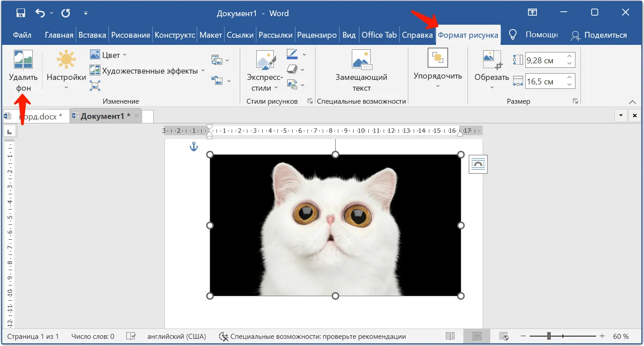Click Удалить фон to remove background
The height and width of the screenshot is (346, 644).
click(x=23, y=70)
